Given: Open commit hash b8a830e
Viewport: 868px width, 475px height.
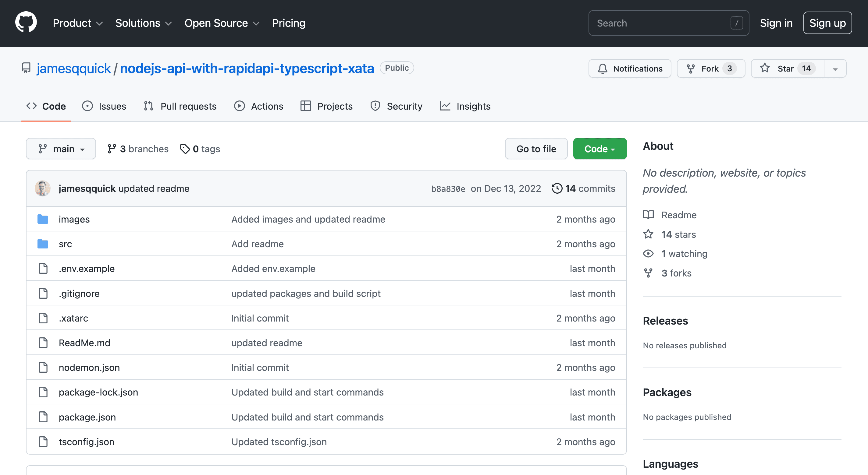Looking at the screenshot, I should pos(448,189).
